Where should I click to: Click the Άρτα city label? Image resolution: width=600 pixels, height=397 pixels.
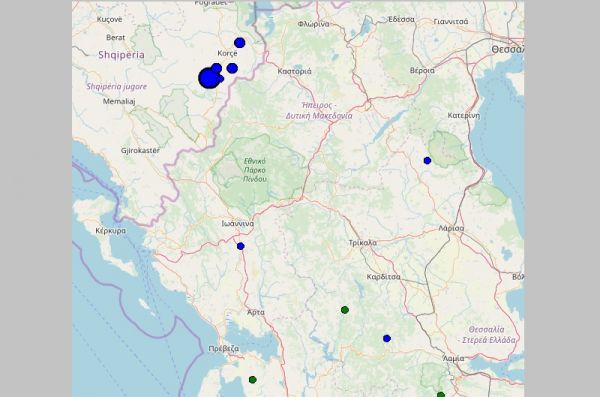[256, 312]
